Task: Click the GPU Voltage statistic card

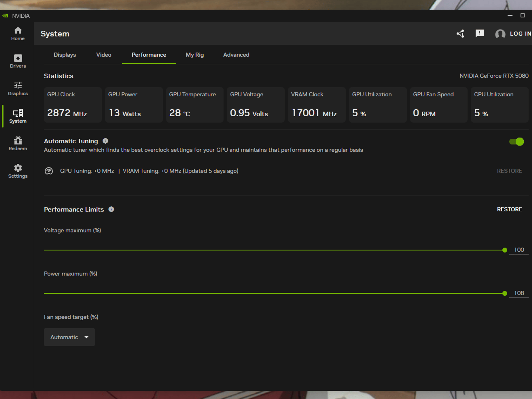Action: pyautogui.click(x=256, y=105)
